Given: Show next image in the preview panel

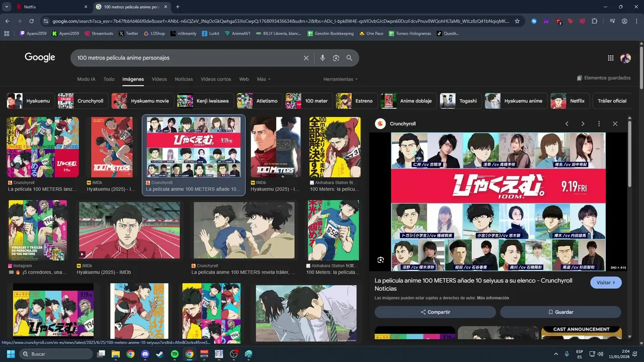Looking at the screenshot, I should click(x=583, y=124).
